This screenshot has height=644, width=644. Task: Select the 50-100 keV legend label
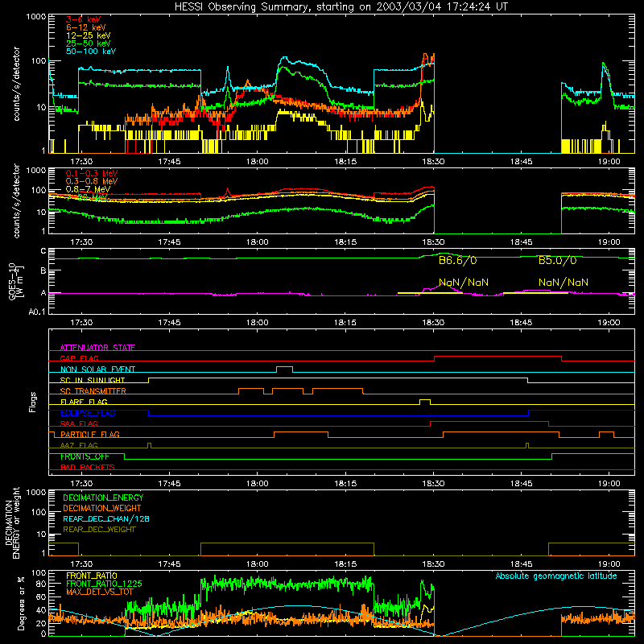coord(91,52)
